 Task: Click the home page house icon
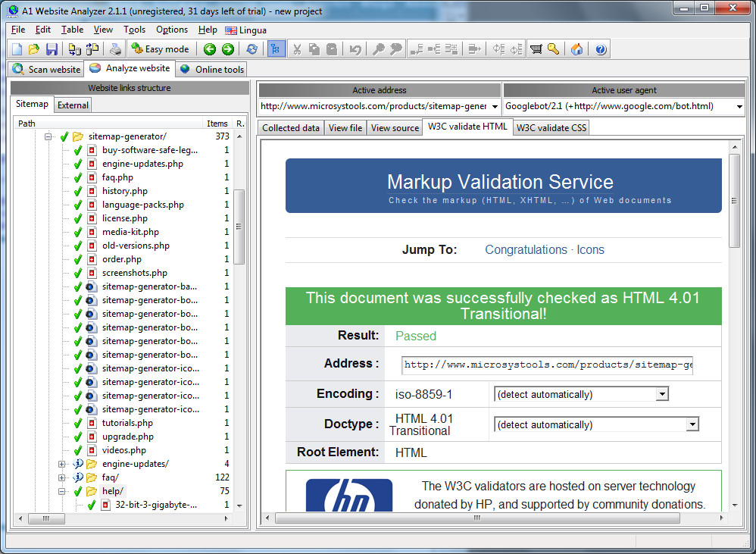(576, 49)
